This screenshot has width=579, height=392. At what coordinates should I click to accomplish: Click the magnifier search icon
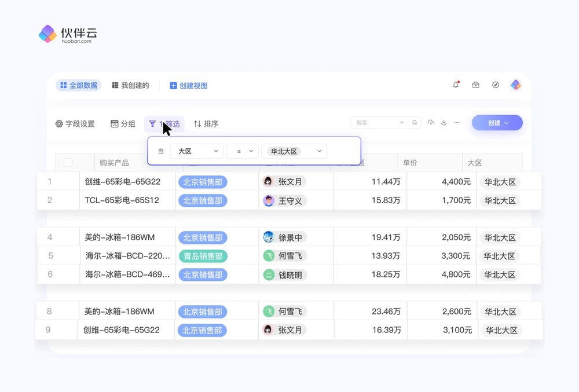pyautogui.click(x=415, y=123)
